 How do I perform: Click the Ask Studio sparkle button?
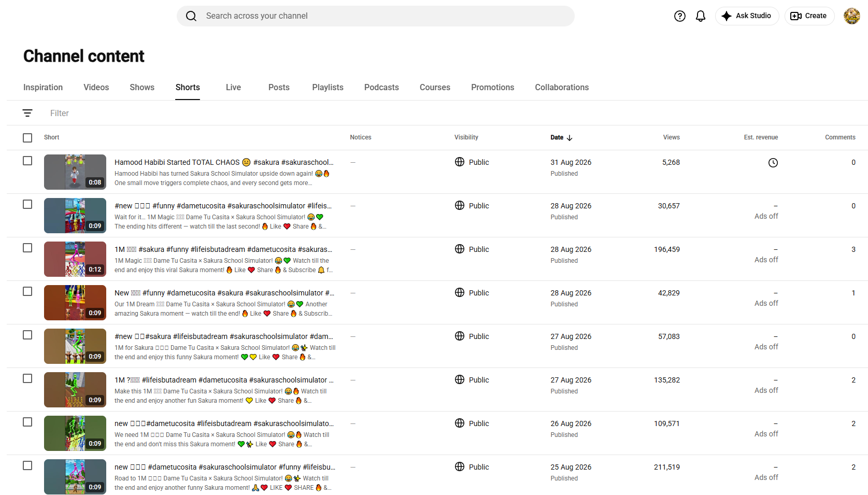coord(747,16)
